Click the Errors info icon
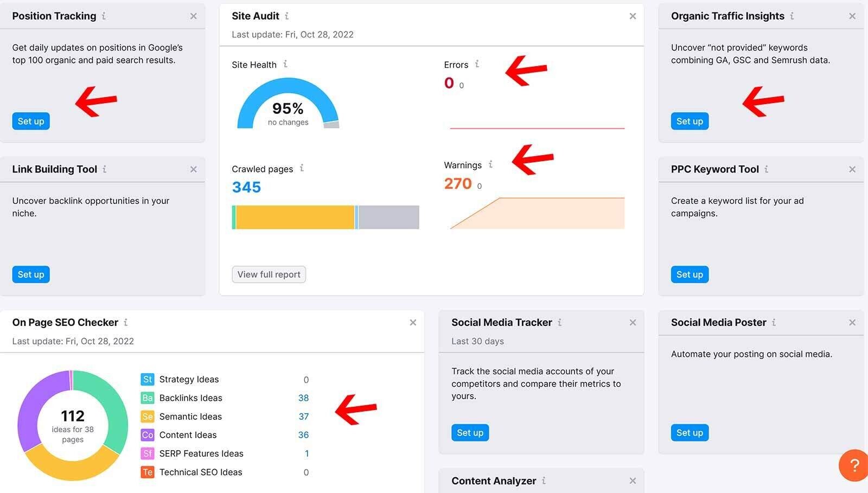This screenshot has height=493, width=868. pos(477,64)
